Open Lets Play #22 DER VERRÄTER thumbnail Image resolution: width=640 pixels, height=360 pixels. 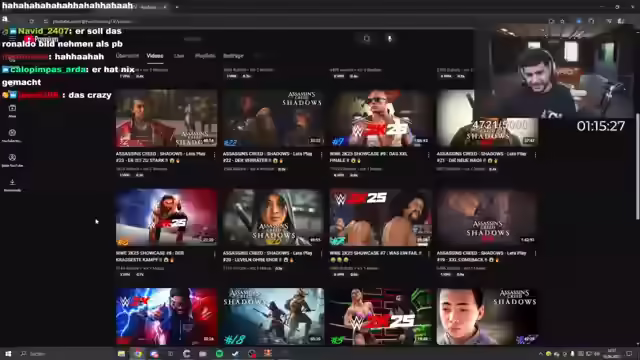(x=273, y=118)
